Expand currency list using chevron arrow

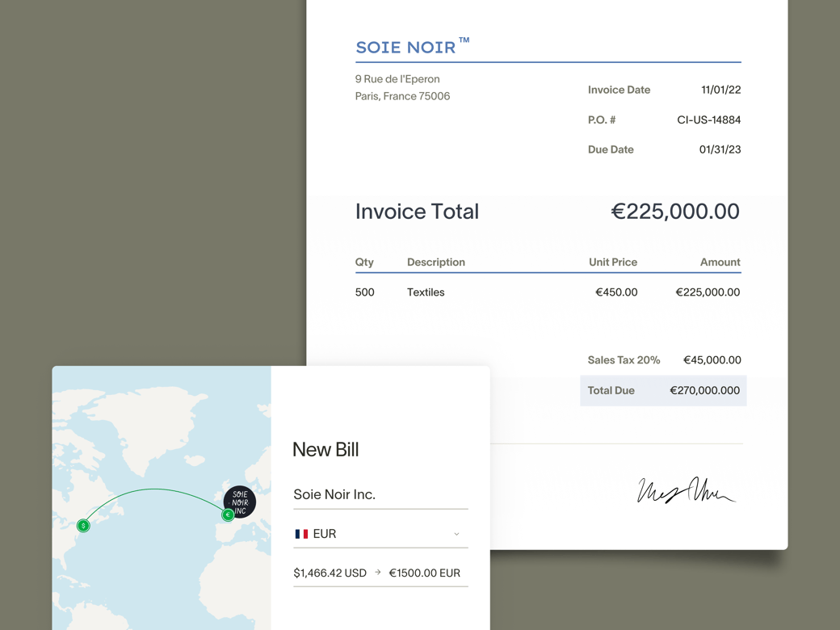pos(456,534)
